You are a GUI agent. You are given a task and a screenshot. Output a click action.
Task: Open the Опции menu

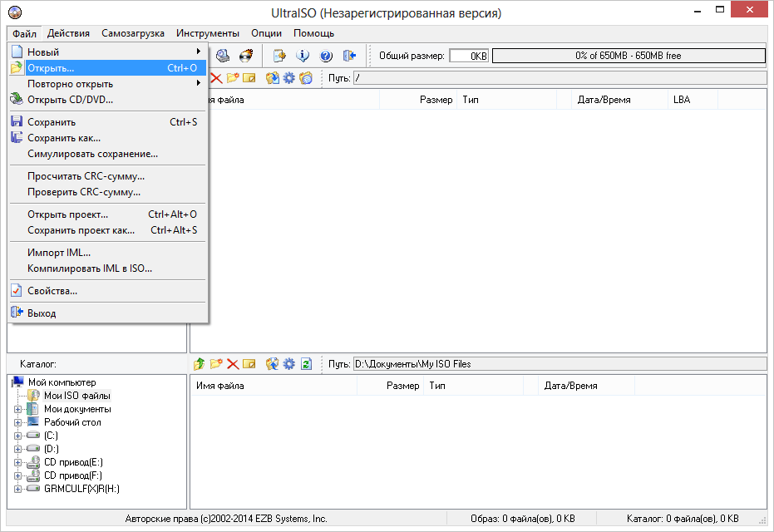coord(267,33)
